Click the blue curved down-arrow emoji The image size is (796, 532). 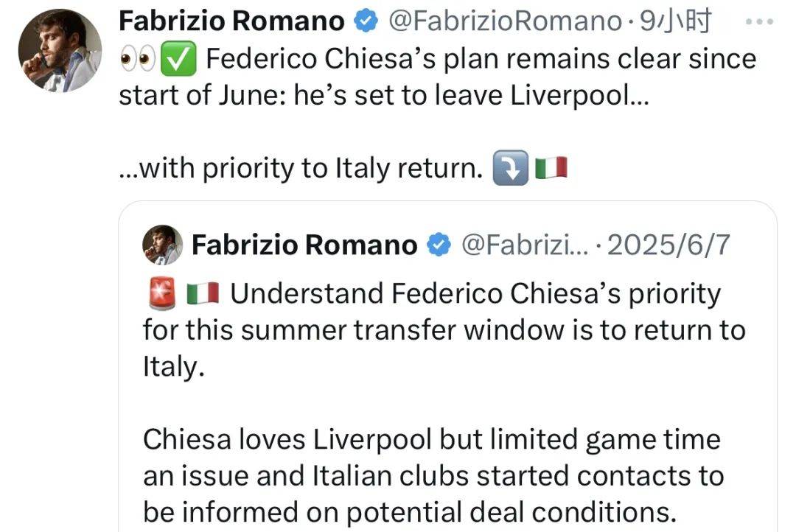pyautogui.click(x=509, y=170)
